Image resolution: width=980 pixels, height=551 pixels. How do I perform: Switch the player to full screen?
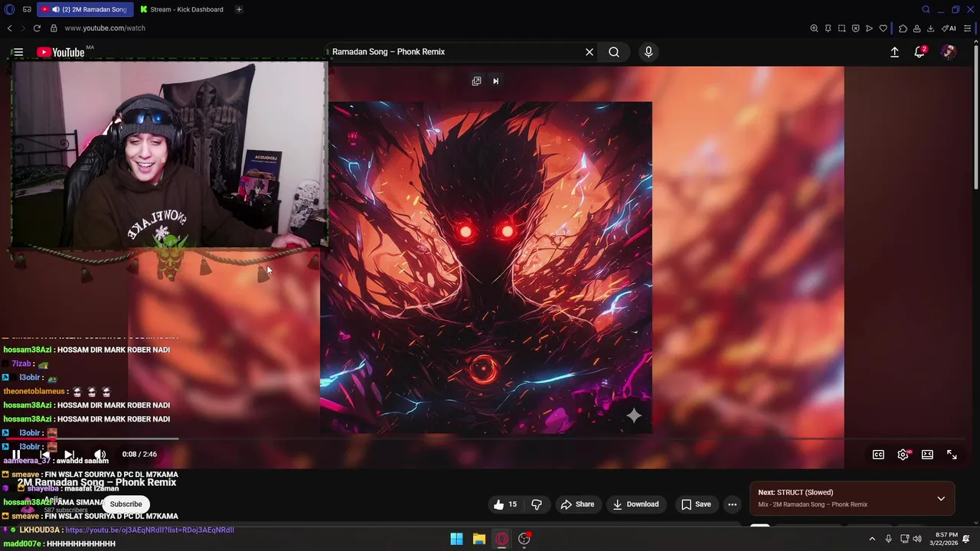pyautogui.click(x=952, y=455)
